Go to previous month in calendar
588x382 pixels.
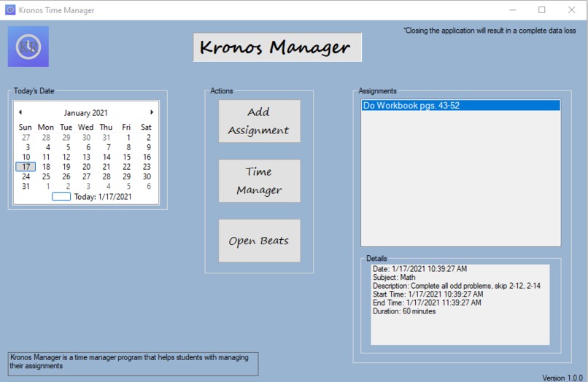[x=20, y=112]
